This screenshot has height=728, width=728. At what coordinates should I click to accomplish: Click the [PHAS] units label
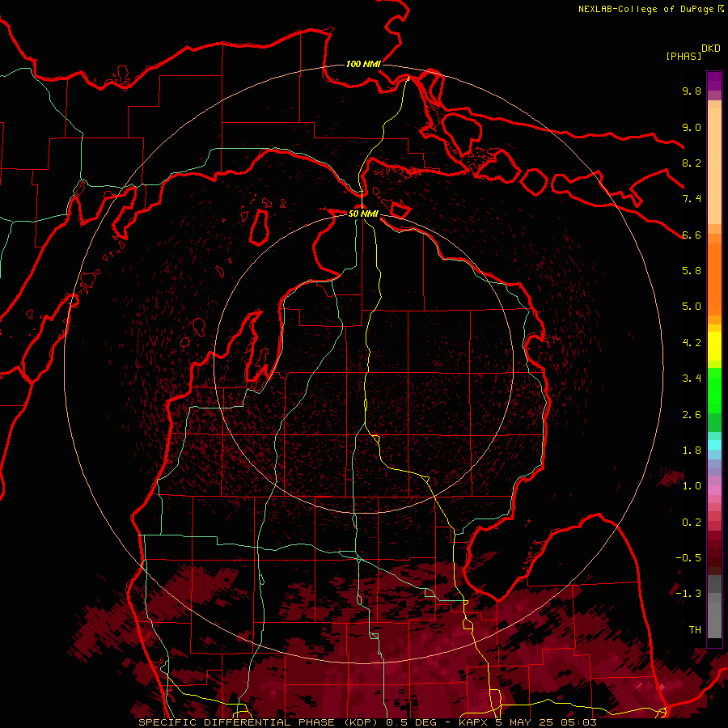coord(684,57)
